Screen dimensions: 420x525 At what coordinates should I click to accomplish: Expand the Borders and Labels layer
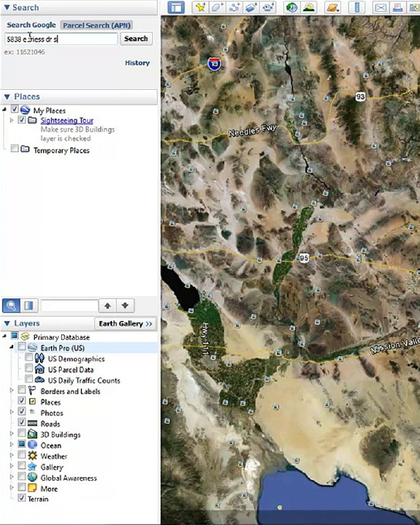(x=12, y=391)
